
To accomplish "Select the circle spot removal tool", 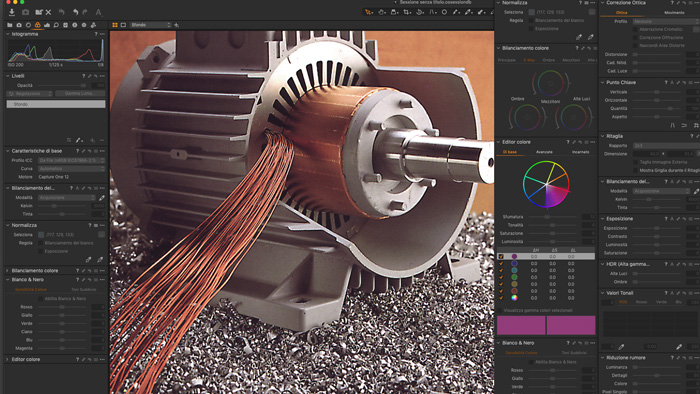I will (x=444, y=12).
